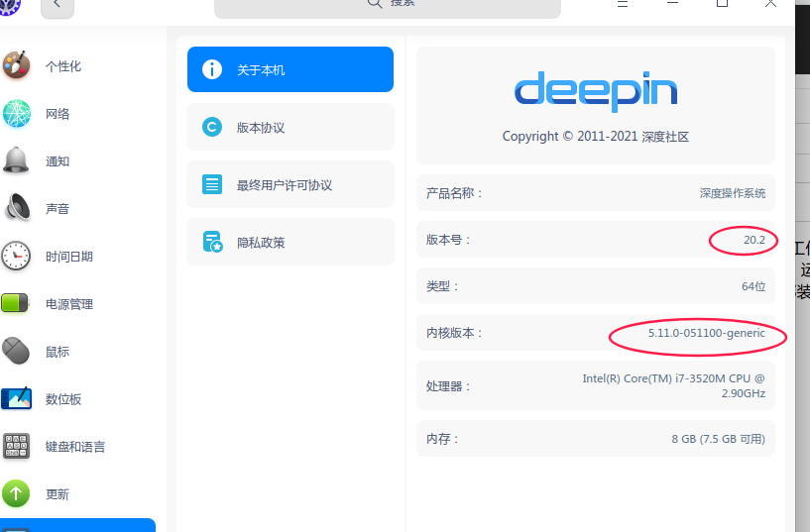Screen dimensions: 810x532
Task: Open the 电源管理 battery icon
Action: pos(15,303)
